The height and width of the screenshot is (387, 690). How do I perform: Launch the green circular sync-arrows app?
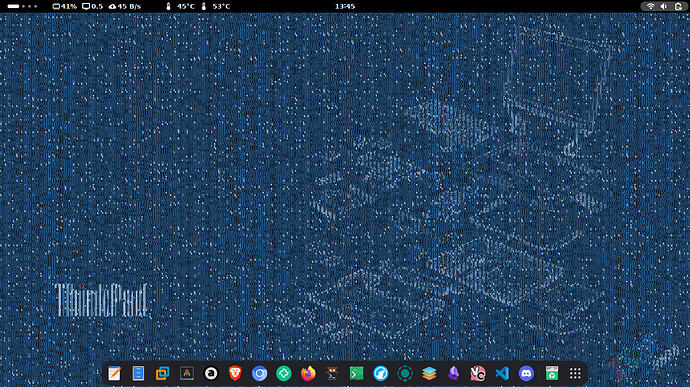point(284,373)
